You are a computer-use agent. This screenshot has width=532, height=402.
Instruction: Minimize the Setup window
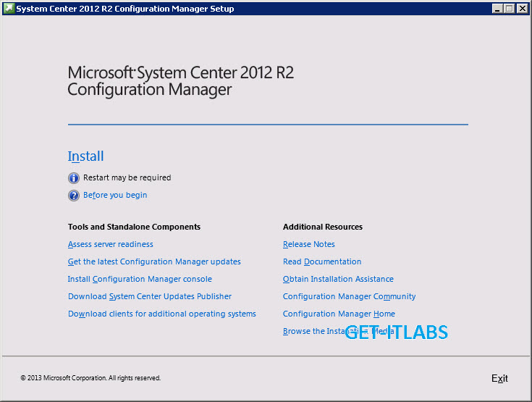pyautogui.click(x=497, y=9)
